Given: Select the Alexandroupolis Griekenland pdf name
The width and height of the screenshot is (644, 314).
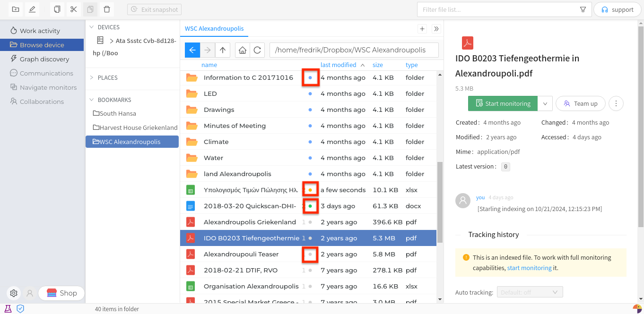Looking at the screenshot, I should point(250,222).
